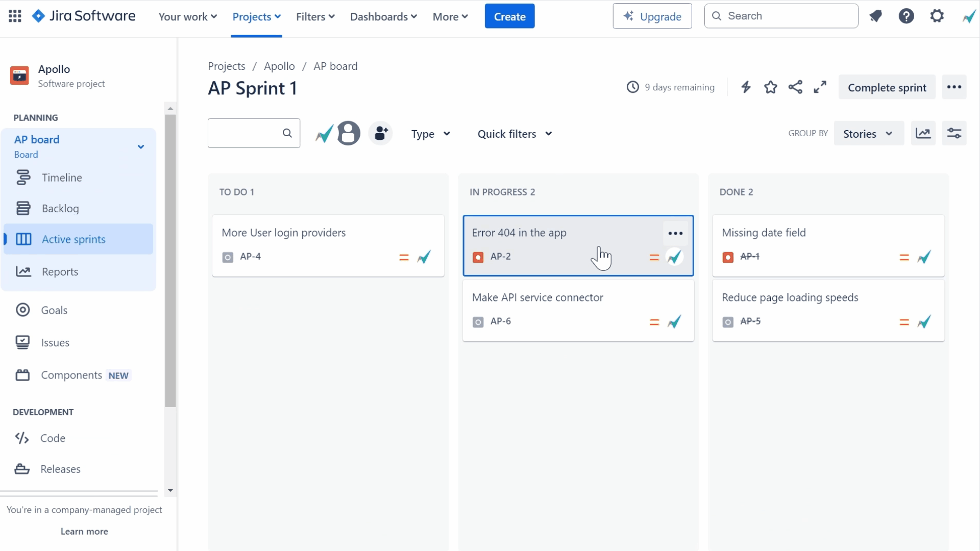Filter by the unassigned grey avatar
Screen dimensions: 980x551
(x=349, y=134)
